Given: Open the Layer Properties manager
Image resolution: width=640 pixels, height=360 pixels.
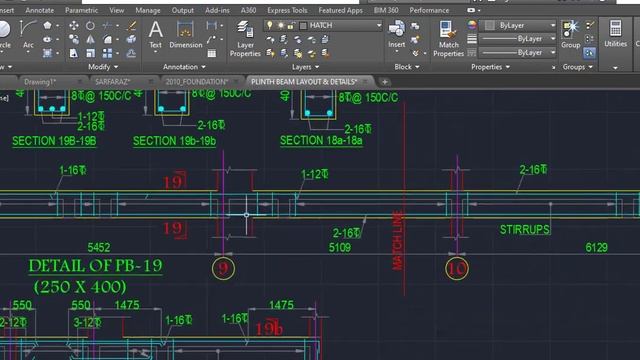Looking at the screenshot, I should pyautogui.click(x=245, y=39).
